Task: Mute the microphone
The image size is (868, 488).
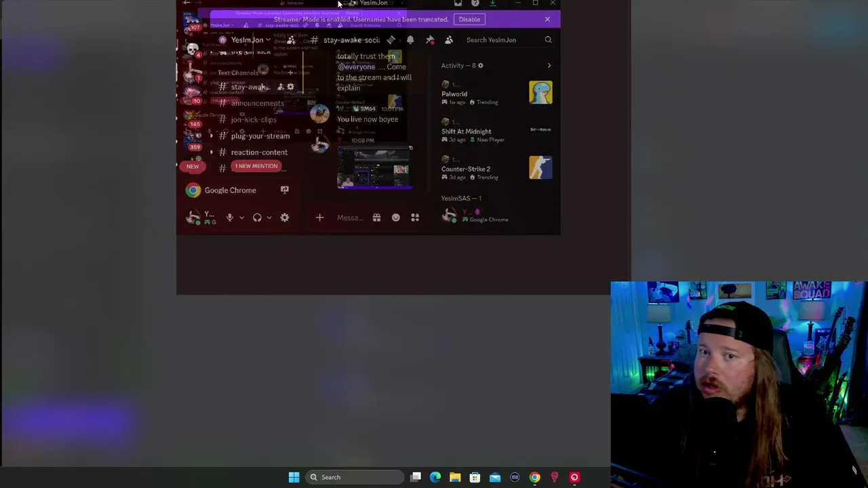Action: [229, 218]
